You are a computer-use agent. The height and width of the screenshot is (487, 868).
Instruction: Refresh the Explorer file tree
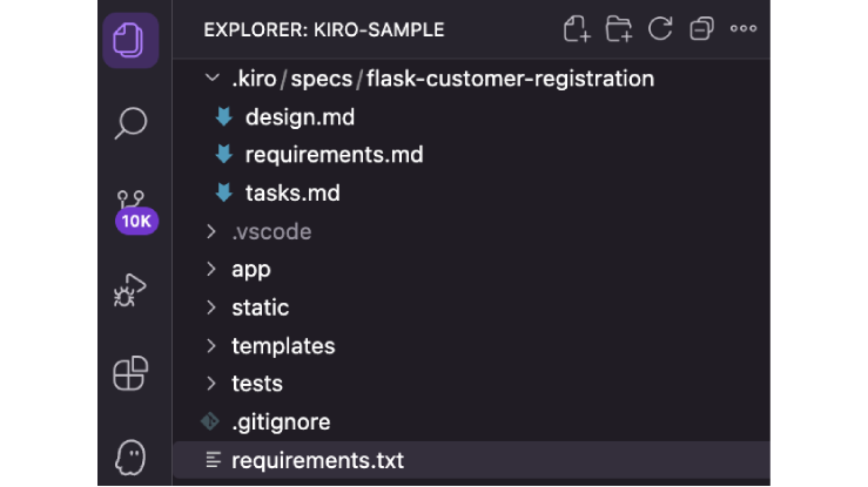point(660,29)
